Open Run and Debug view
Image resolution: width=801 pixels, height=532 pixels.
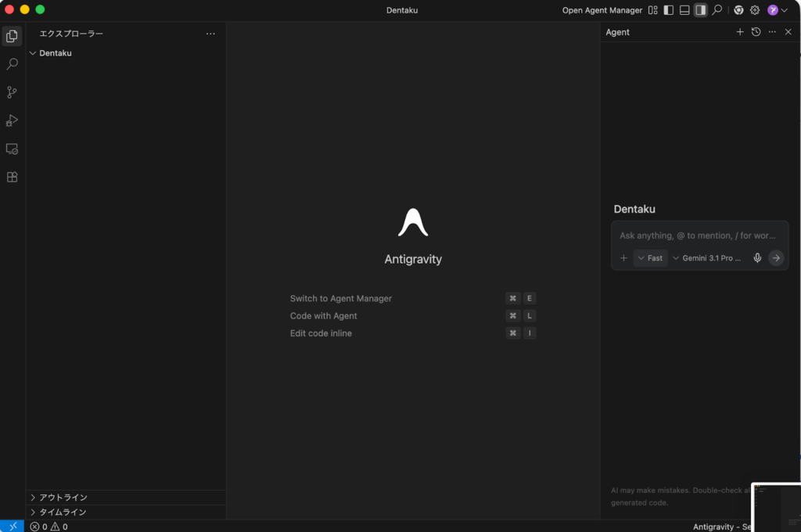12,120
